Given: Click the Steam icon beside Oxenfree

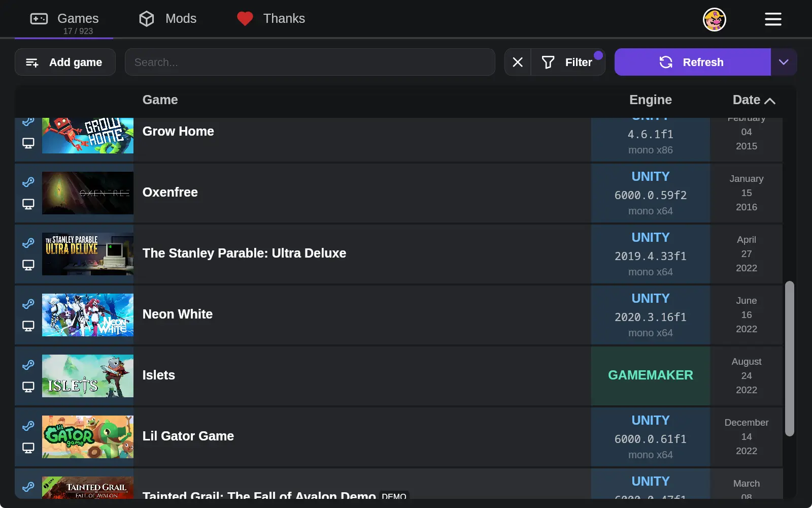Looking at the screenshot, I should 28,182.
